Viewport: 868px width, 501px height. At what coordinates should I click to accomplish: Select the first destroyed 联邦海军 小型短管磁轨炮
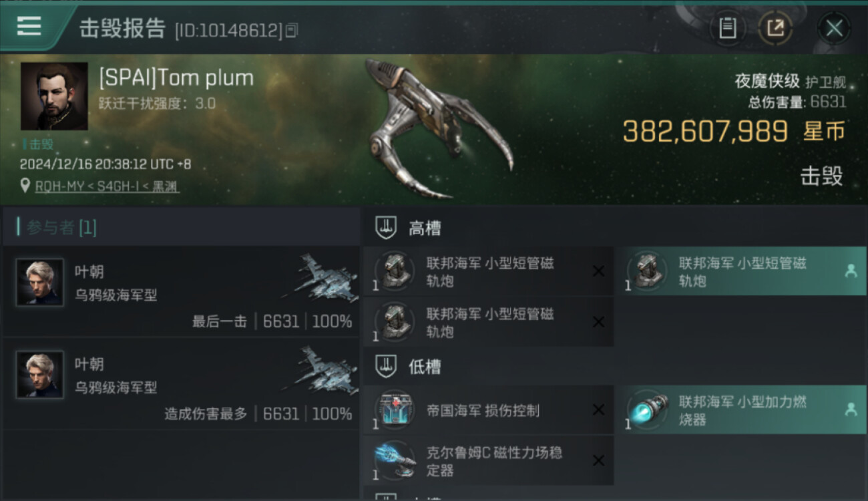click(488, 271)
